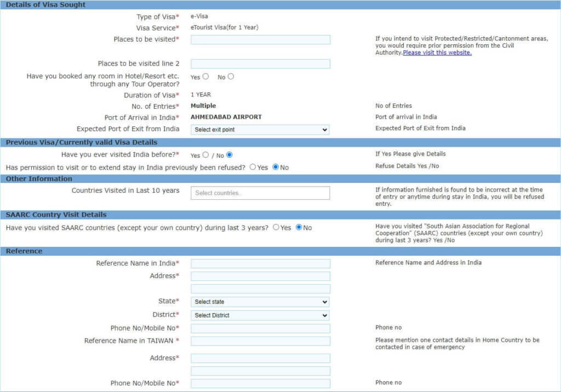Click the Reference Name in India field

[260, 264]
